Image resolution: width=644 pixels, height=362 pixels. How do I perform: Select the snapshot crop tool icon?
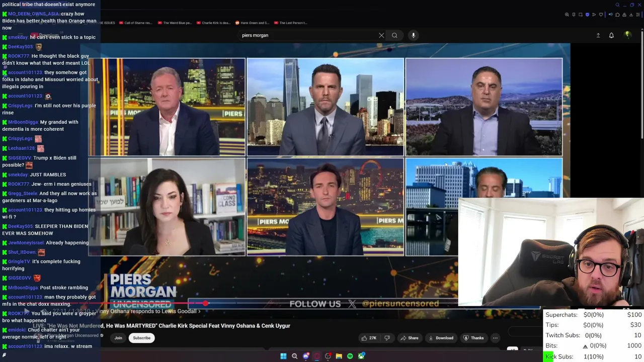[581, 15]
